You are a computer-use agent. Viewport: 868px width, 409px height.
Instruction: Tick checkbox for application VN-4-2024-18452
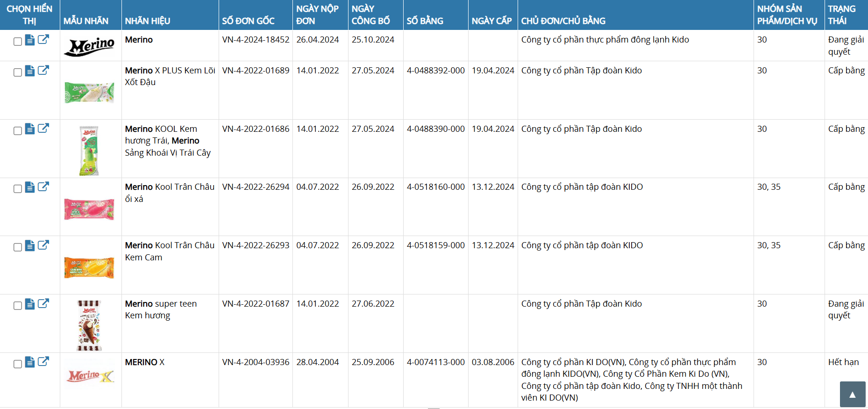[x=18, y=42]
